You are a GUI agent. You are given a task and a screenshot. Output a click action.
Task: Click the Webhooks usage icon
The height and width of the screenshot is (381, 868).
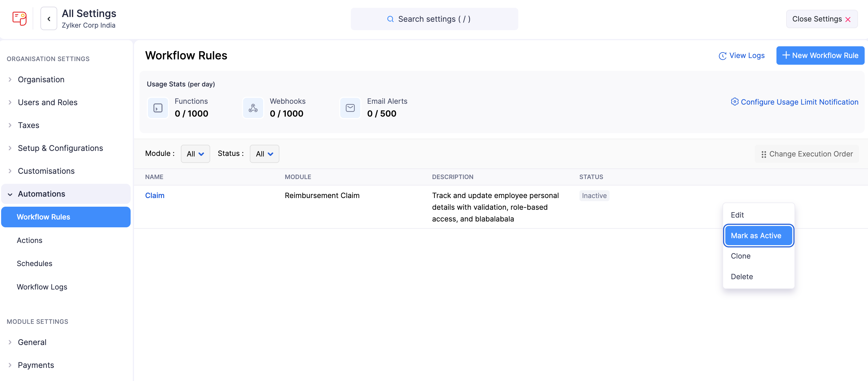(x=253, y=108)
